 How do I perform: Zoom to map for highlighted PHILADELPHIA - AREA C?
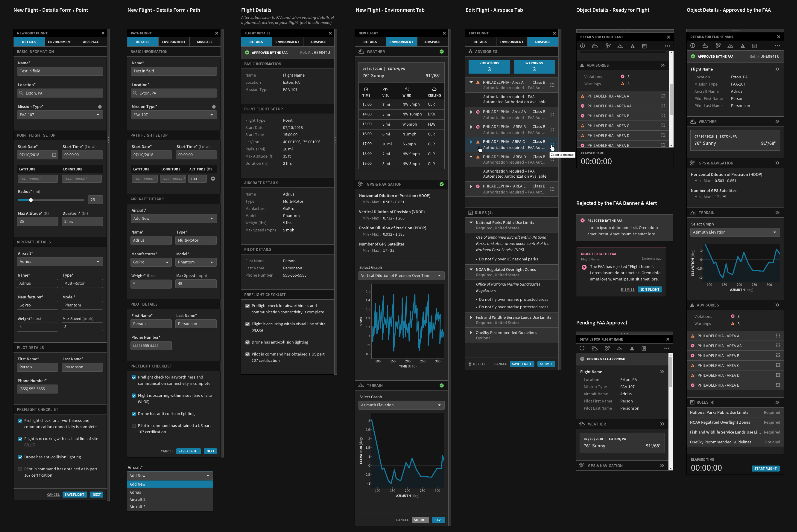tap(552, 145)
